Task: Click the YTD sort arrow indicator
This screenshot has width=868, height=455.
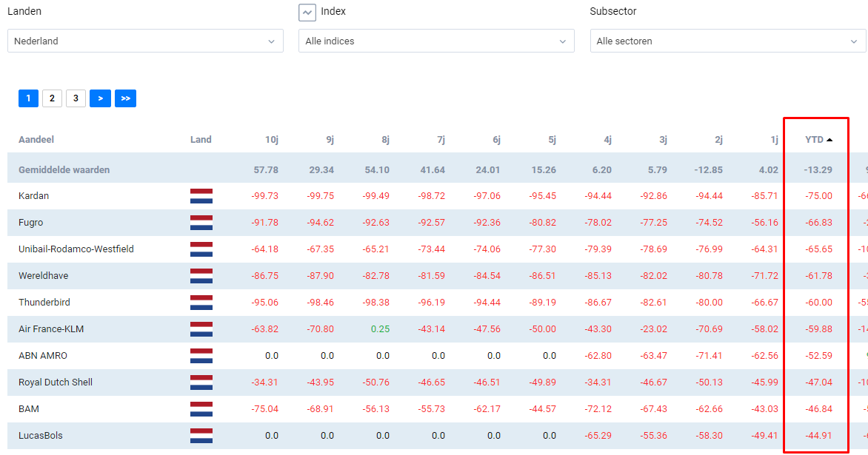Action: pyautogui.click(x=829, y=140)
